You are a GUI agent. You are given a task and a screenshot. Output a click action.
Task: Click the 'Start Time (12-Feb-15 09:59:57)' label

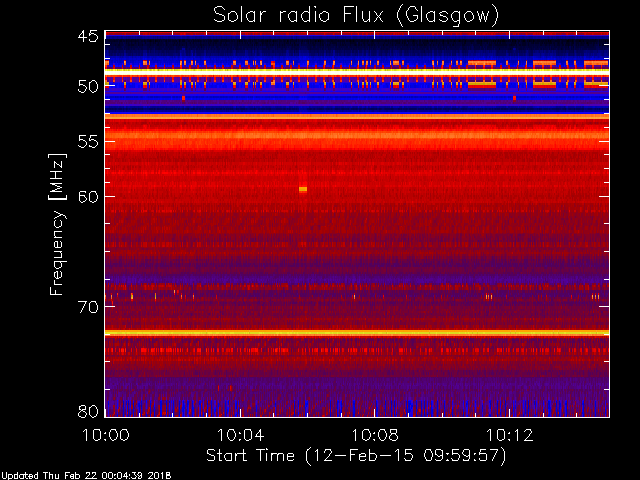coord(356,455)
